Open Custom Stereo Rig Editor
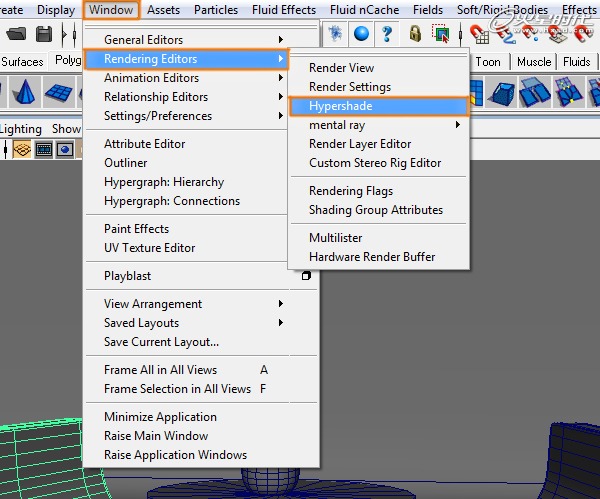This screenshot has width=600, height=499. [x=379, y=163]
